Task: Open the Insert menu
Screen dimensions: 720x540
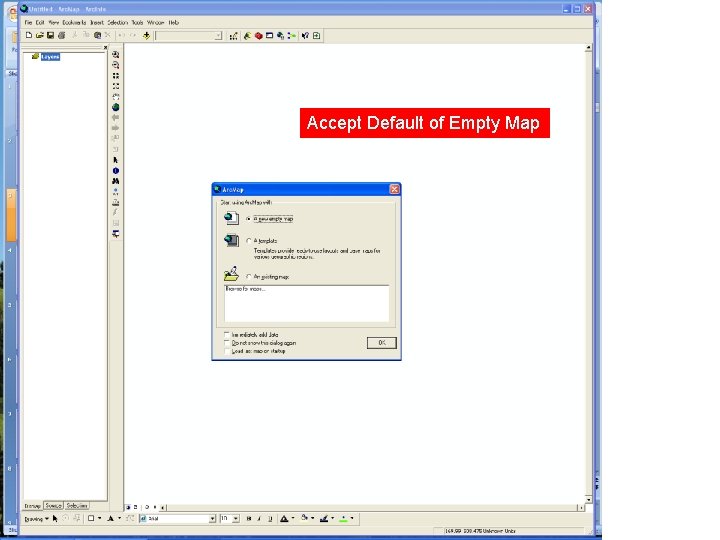Action: click(x=97, y=22)
